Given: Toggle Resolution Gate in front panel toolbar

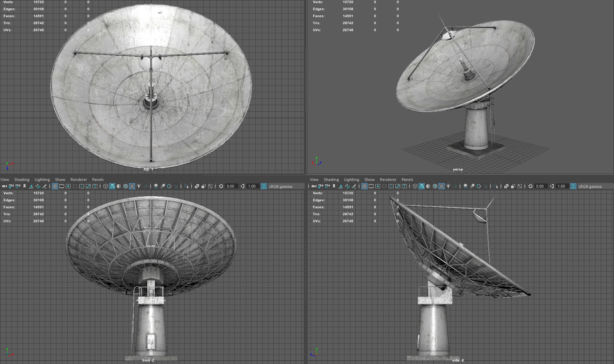Looking at the screenshot, I should [68, 186].
